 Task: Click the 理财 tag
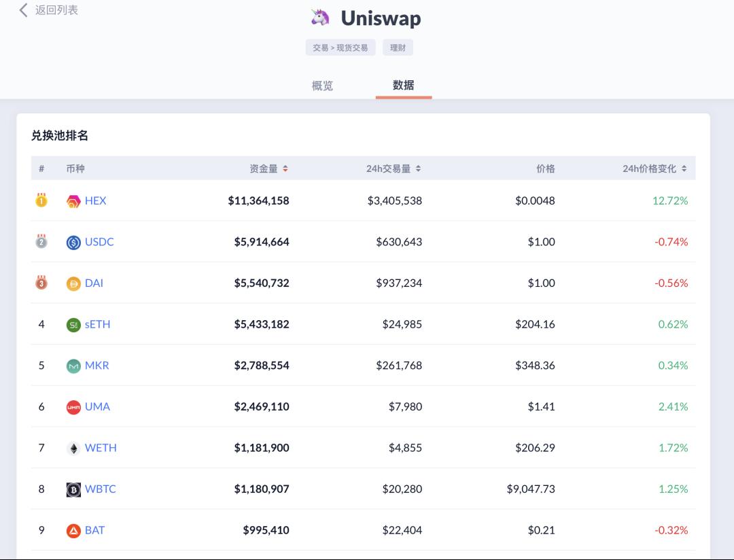398,48
